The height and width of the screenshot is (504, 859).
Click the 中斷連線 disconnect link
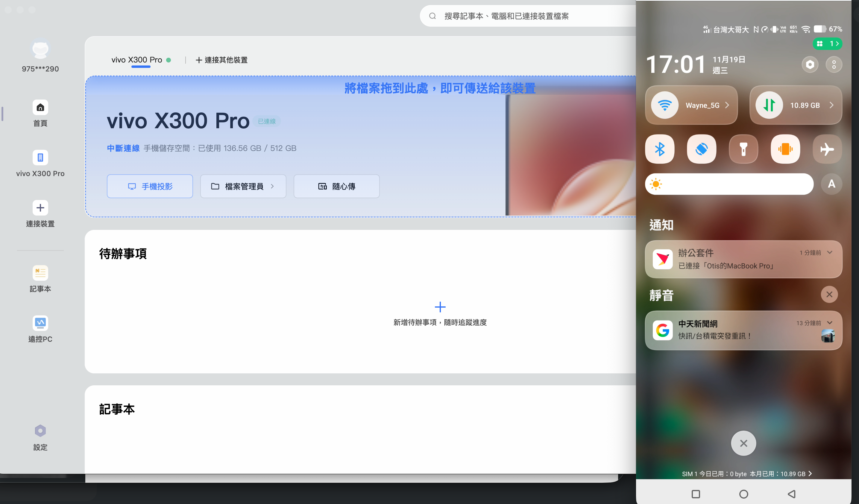(123, 148)
